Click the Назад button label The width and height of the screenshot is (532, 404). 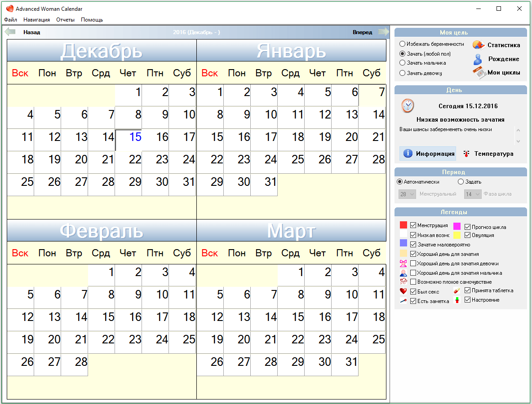[x=32, y=32]
